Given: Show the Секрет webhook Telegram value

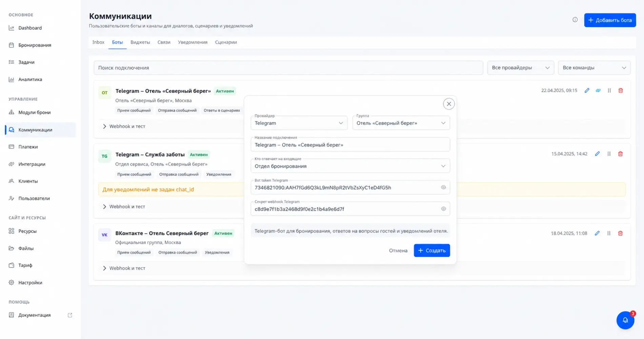Looking at the screenshot, I should tap(443, 209).
